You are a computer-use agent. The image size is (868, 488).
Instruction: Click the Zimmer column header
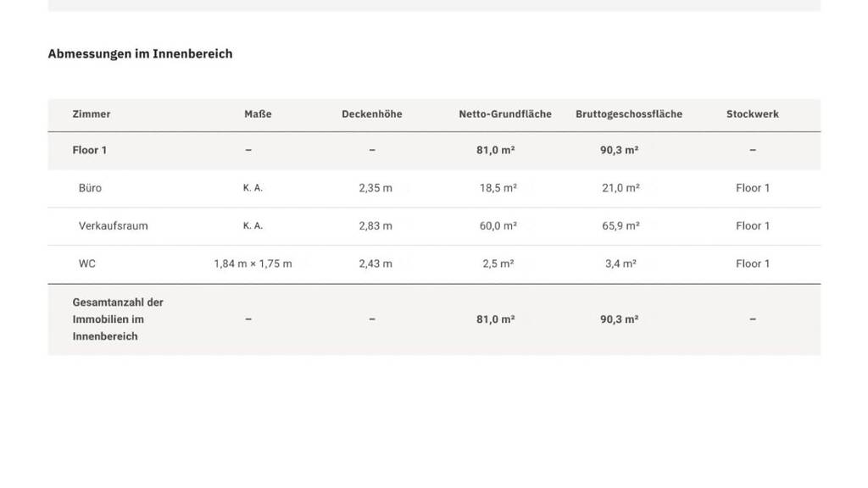(x=92, y=114)
